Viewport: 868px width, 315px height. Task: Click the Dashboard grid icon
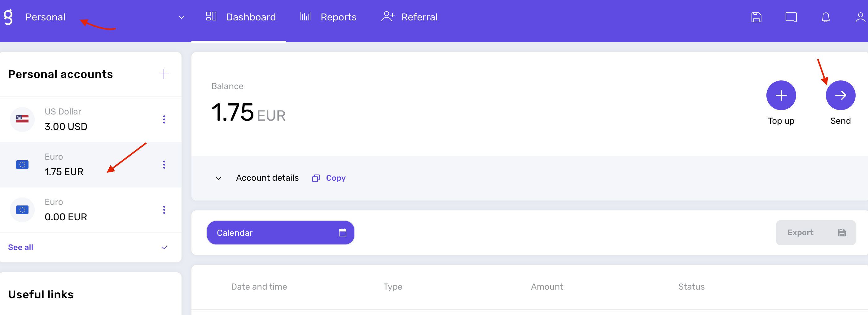tap(211, 16)
